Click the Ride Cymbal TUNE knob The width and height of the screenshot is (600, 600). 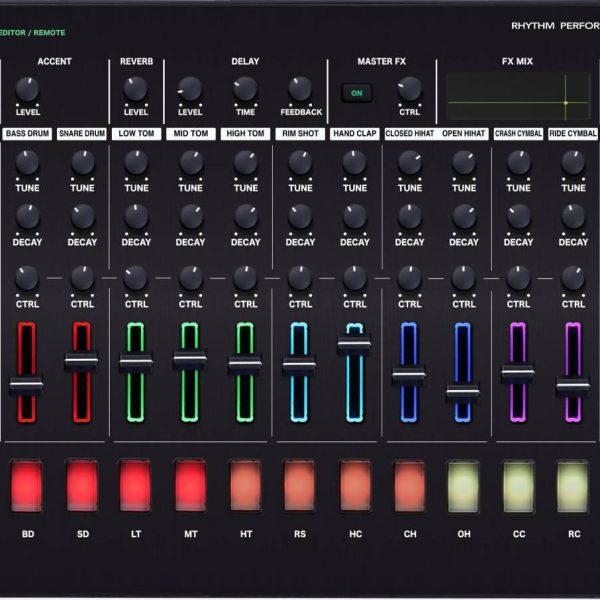tap(573, 163)
